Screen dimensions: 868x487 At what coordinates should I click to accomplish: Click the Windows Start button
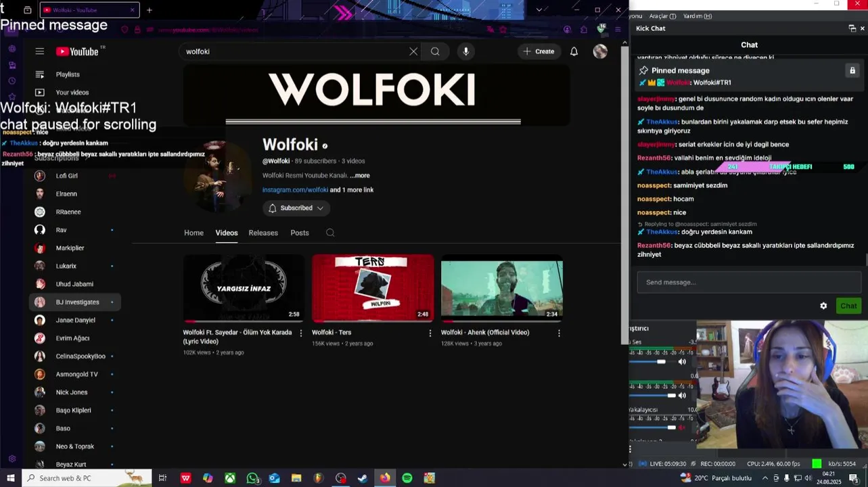11,478
